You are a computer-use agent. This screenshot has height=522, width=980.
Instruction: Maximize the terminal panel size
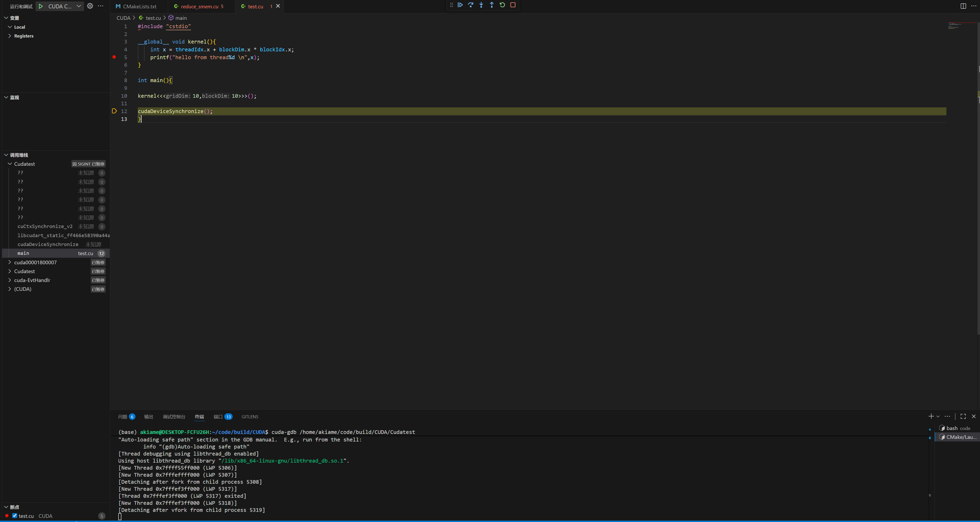coord(963,417)
